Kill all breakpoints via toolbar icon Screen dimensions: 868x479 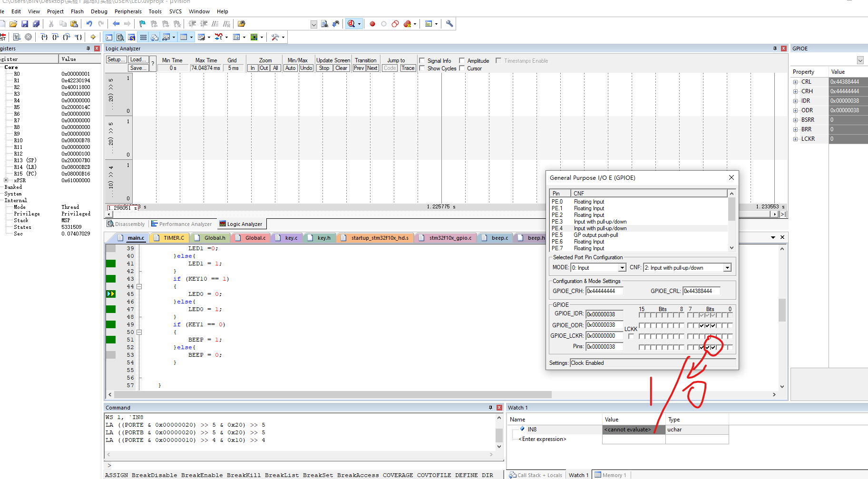(407, 24)
